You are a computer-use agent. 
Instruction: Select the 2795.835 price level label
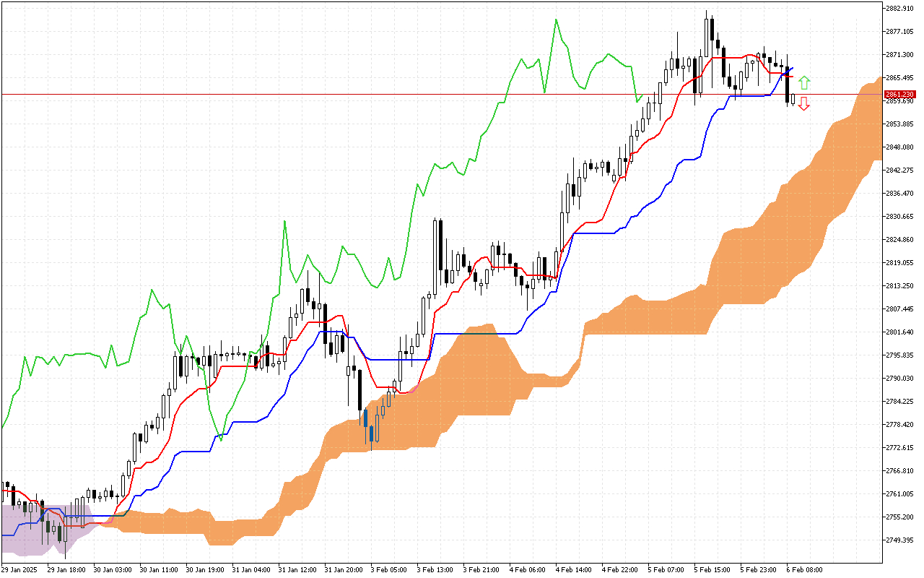(899, 355)
